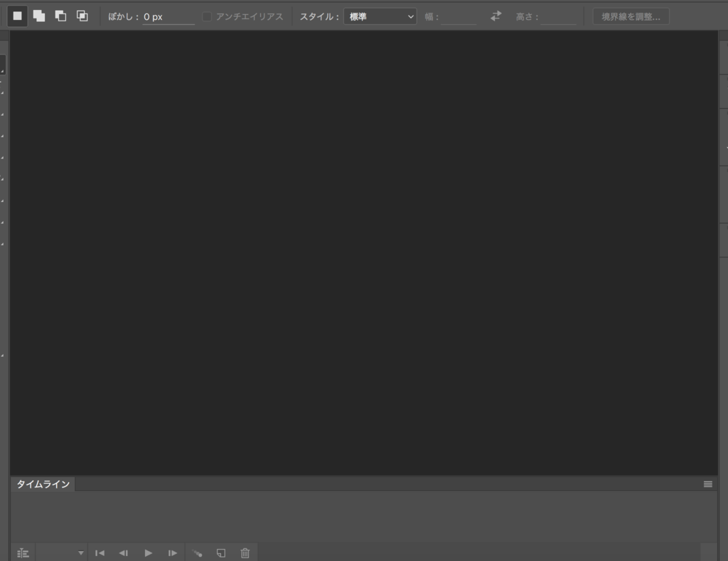The width and height of the screenshot is (728, 561).
Task: Click the ぼかし (feather) value field
Action: click(168, 17)
